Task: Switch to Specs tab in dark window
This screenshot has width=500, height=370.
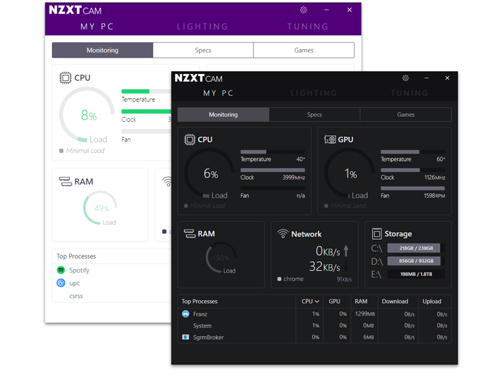Action: tap(314, 115)
